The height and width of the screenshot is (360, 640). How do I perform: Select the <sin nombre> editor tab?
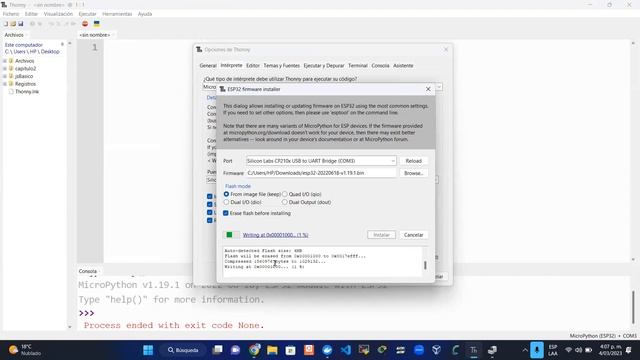tap(95, 35)
